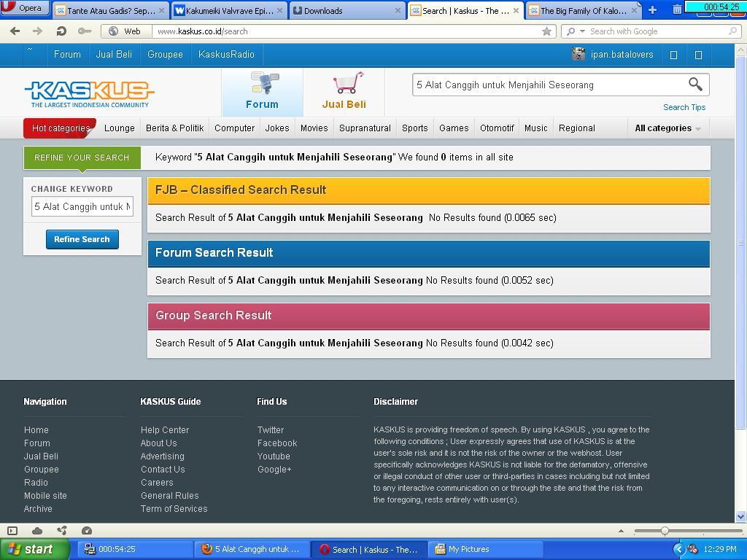Image resolution: width=747 pixels, height=560 pixels.
Task: Go forward using the browser forward arrow
Action: click(x=37, y=31)
